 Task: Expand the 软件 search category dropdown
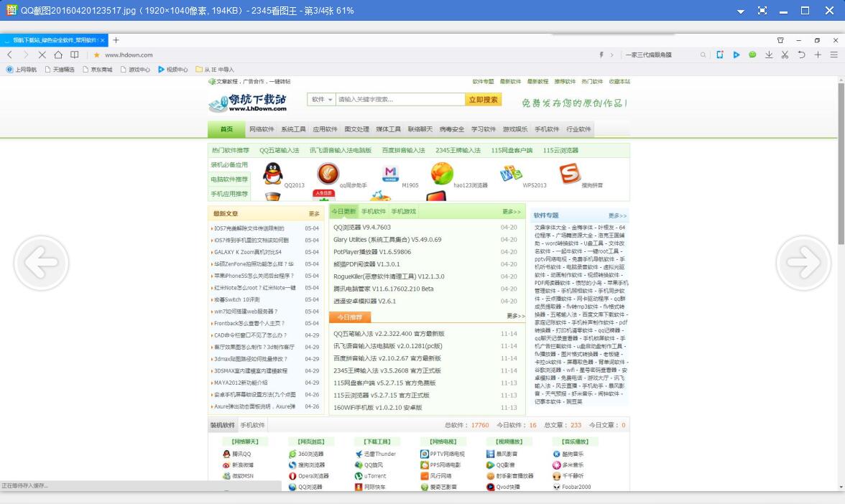coord(322,100)
